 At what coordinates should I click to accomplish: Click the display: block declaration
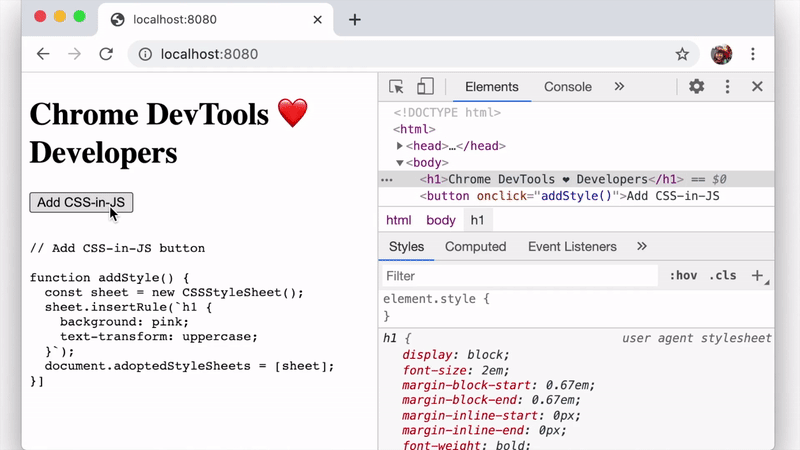pyautogui.click(x=456, y=355)
